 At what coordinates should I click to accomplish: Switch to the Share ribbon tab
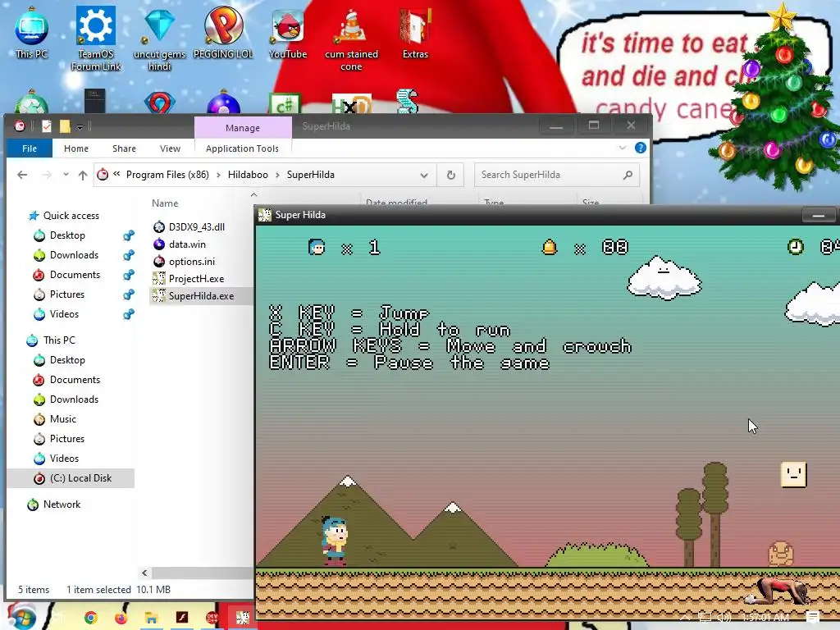pyautogui.click(x=124, y=148)
